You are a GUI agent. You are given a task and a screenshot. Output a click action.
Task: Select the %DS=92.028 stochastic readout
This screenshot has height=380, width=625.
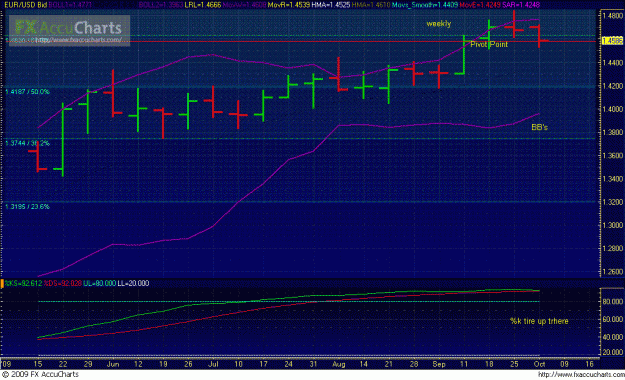63,284
